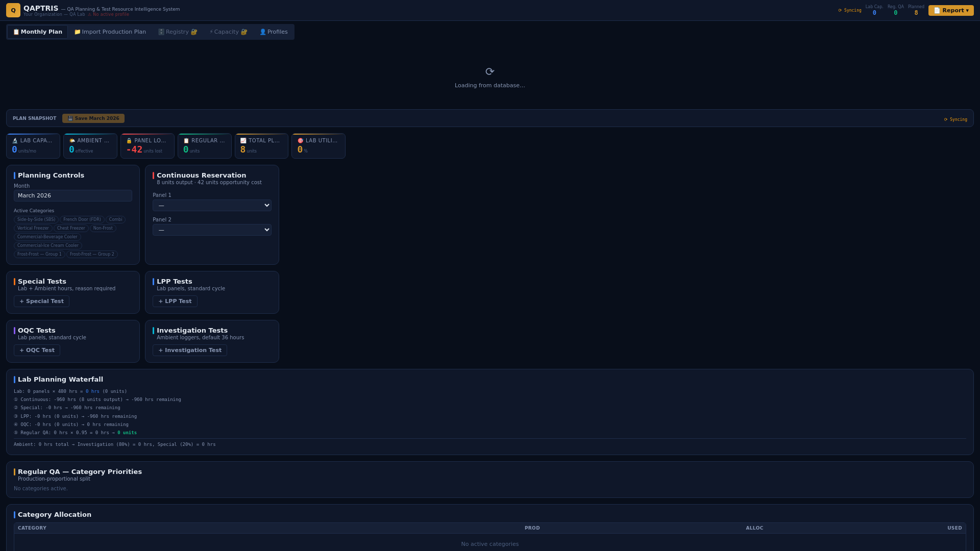Viewport: 980px width, 551px height.
Task: Toggle the Frost-Frost — Group 1 chip
Action: point(39,255)
